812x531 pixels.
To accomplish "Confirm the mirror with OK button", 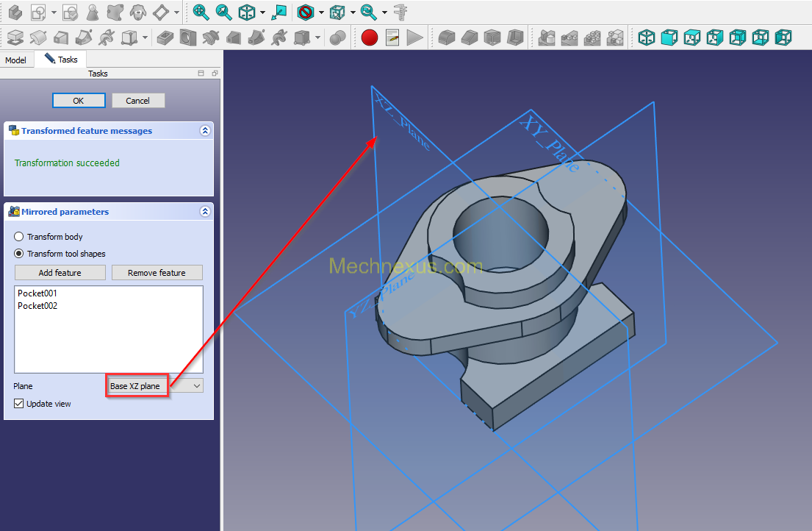I will pos(79,101).
